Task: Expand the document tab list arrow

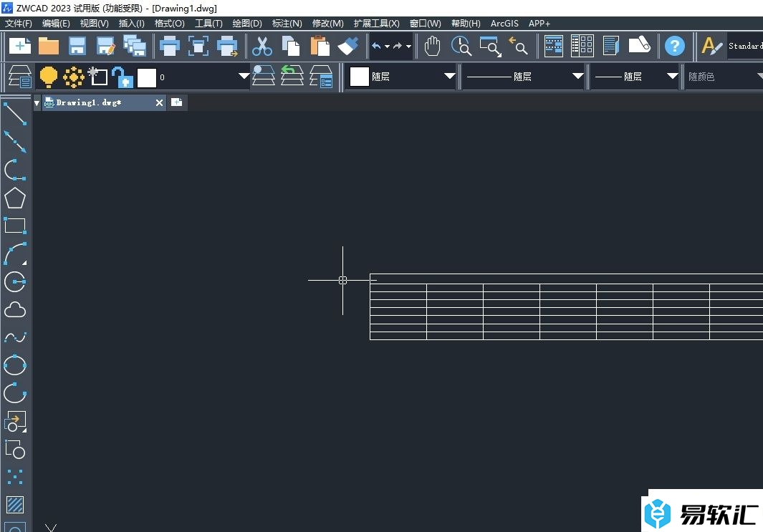Action: click(37, 103)
